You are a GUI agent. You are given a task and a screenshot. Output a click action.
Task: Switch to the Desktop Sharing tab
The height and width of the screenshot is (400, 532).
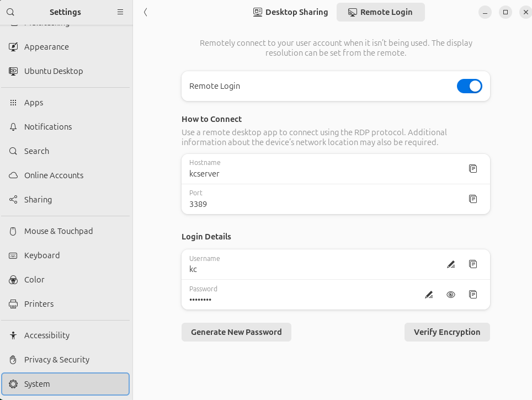pyautogui.click(x=290, y=12)
